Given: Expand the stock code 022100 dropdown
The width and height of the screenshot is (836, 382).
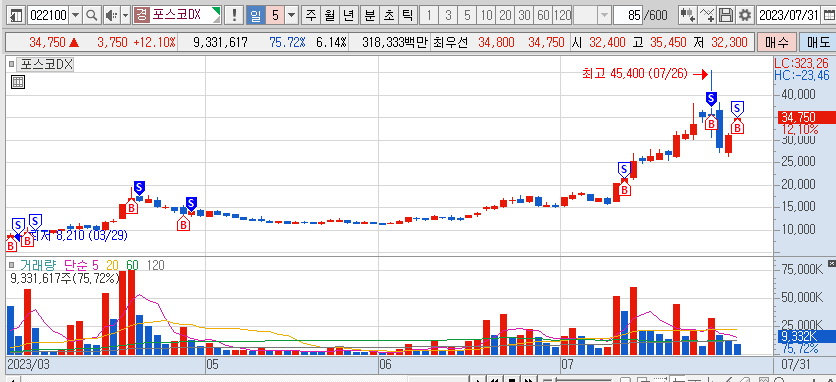Looking at the screenshot, I should [75, 15].
